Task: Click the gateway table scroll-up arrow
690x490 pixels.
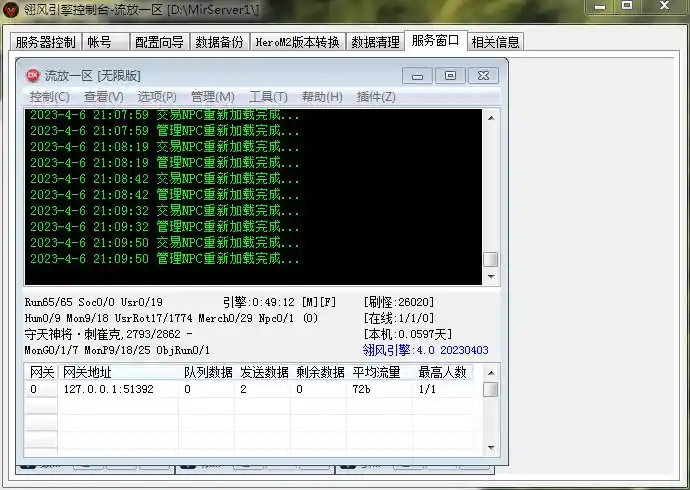Action: [x=491, y=373]
